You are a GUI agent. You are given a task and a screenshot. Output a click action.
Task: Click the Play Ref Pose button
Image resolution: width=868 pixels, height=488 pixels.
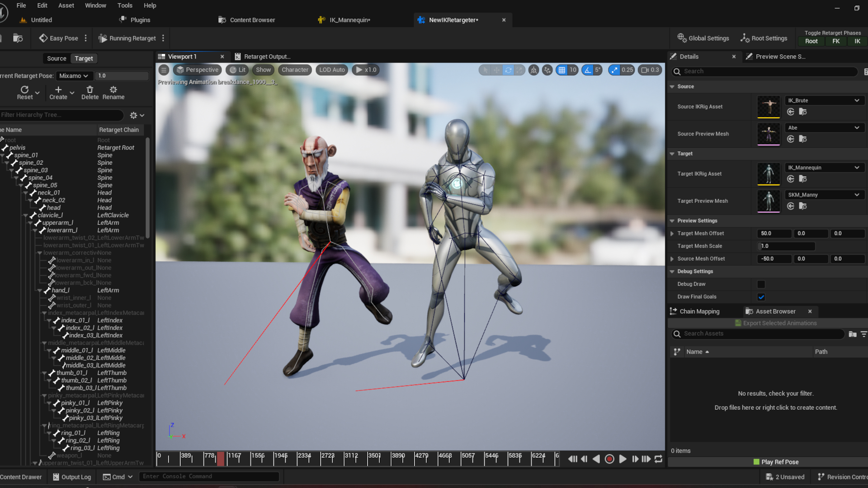[776, 462]
